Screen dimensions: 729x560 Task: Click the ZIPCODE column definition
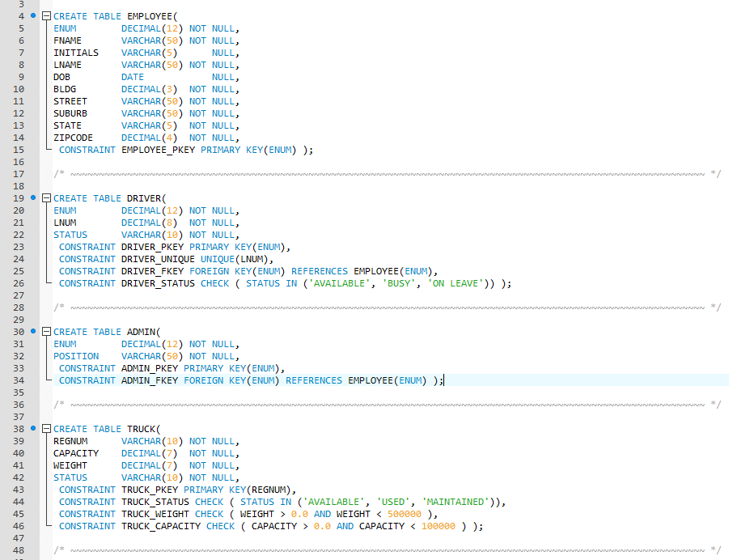tap(76, 137)
